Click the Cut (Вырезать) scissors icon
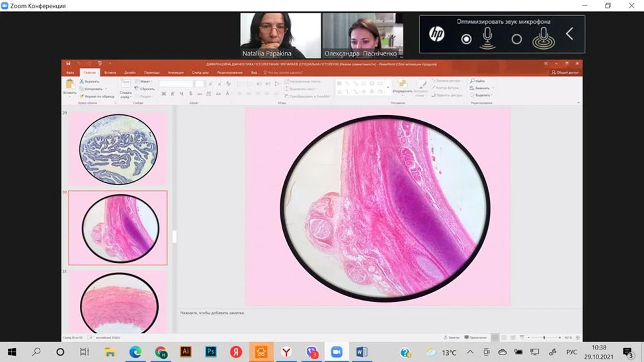The image size is (644, 362). (82, 81)
